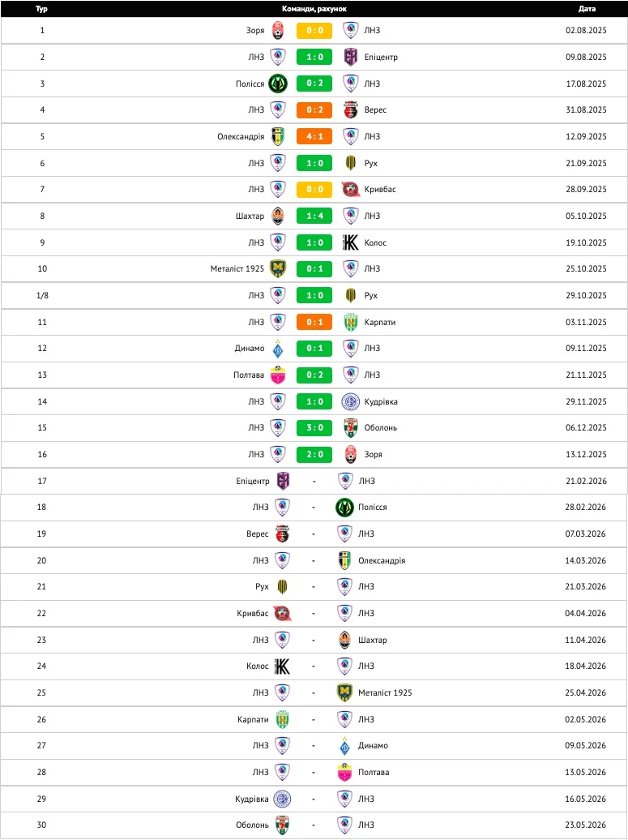Click the Тур column header
The height and width of the screenshot is (840, 628).
41,9
